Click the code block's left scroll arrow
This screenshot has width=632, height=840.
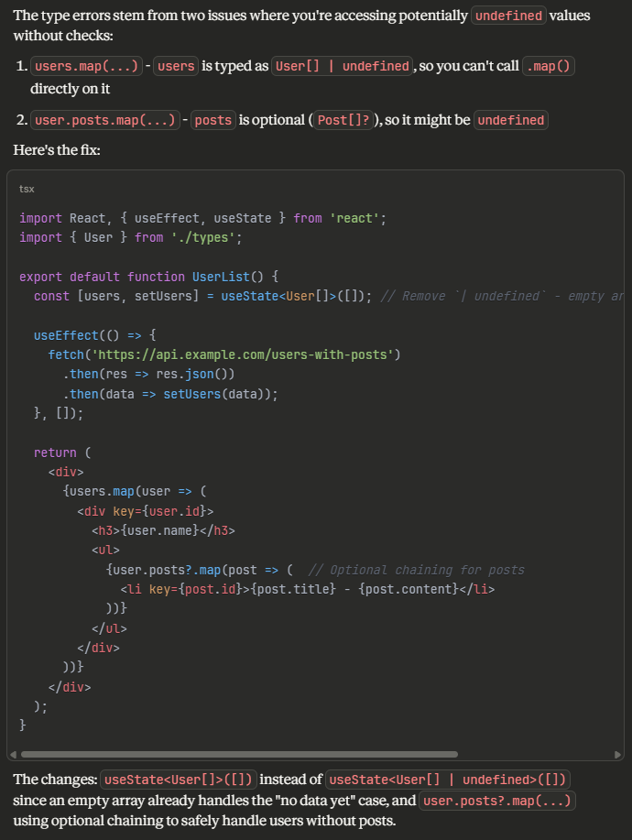click(x=12, y=755)
